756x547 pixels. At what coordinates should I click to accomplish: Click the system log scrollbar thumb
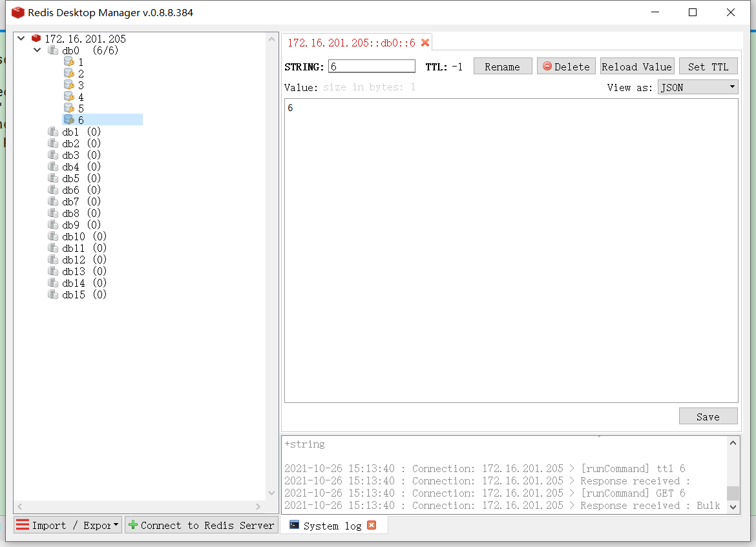[733, 493]
